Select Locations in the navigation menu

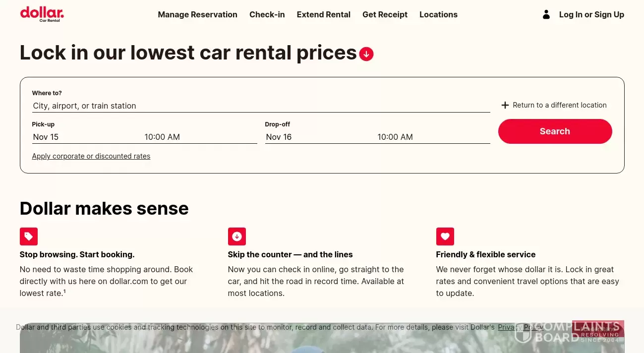[438, 14]
